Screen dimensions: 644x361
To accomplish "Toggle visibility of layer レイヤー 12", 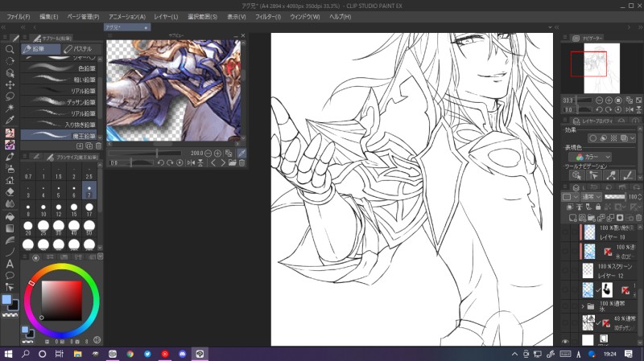I will (566, 271).
